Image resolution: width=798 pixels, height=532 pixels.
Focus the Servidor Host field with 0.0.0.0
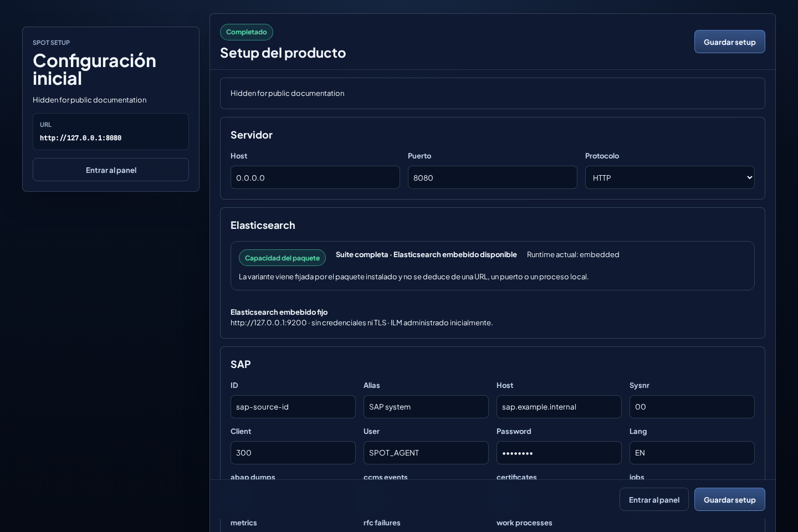[x=315, y=177]
